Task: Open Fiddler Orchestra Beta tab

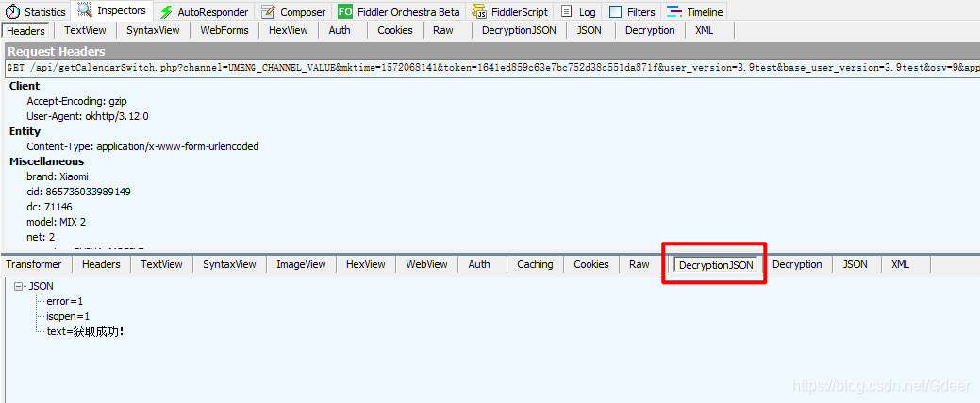Action: click(399, 12)
